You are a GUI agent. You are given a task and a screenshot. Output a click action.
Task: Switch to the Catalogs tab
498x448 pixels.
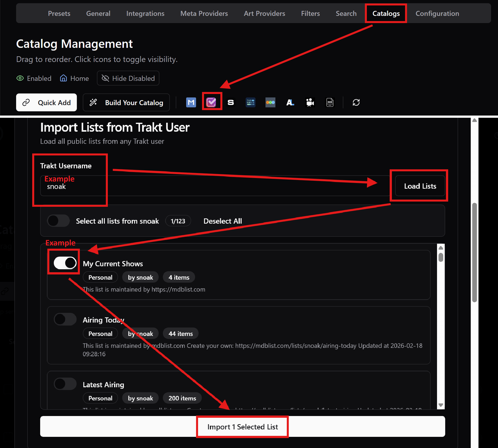tap(386, 13)
